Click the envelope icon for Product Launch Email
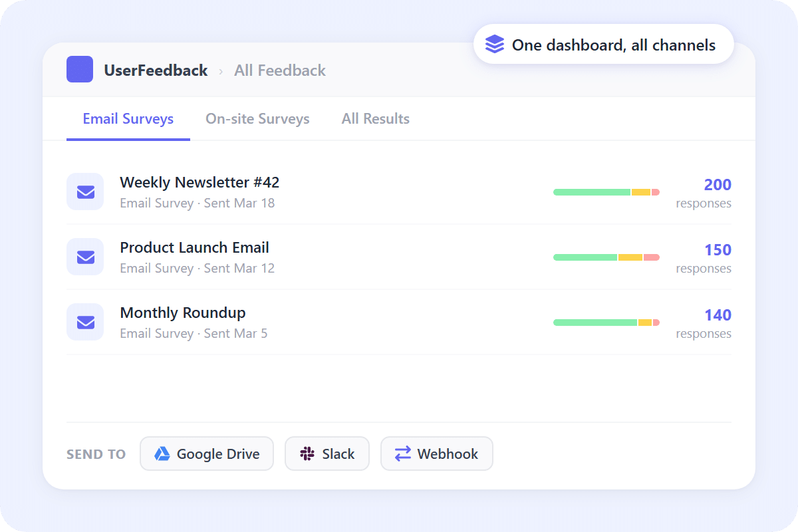798x532 pixels. tap(85, 257)
